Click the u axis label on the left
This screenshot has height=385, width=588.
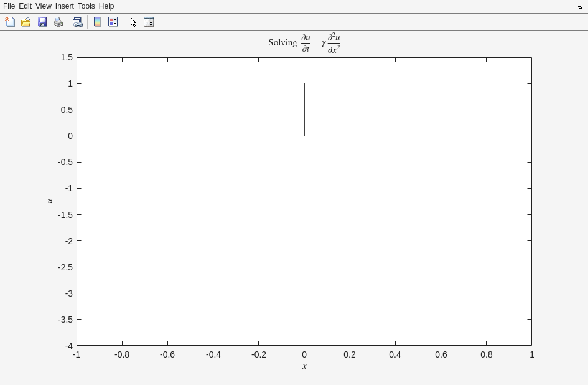[50, 201]
